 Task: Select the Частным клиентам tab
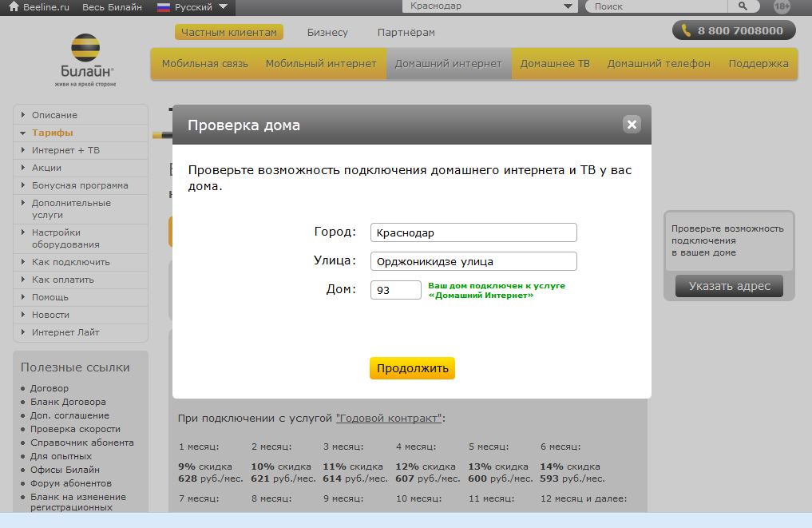229,32
